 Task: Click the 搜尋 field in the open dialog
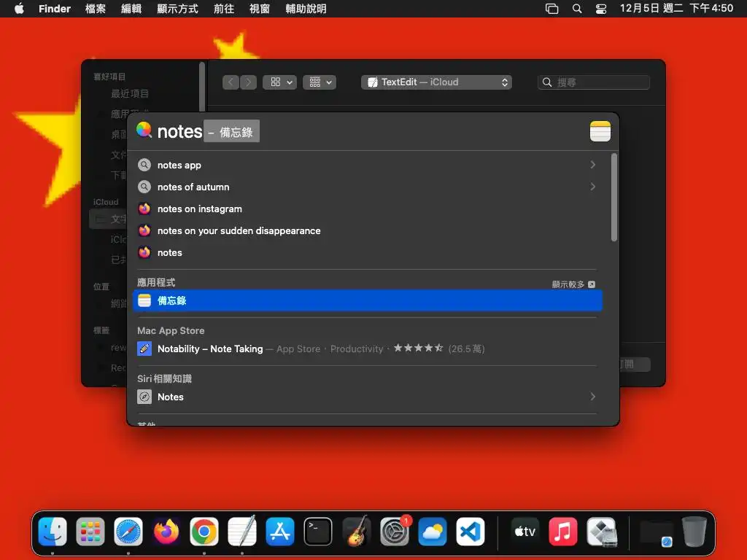(594, 82)
